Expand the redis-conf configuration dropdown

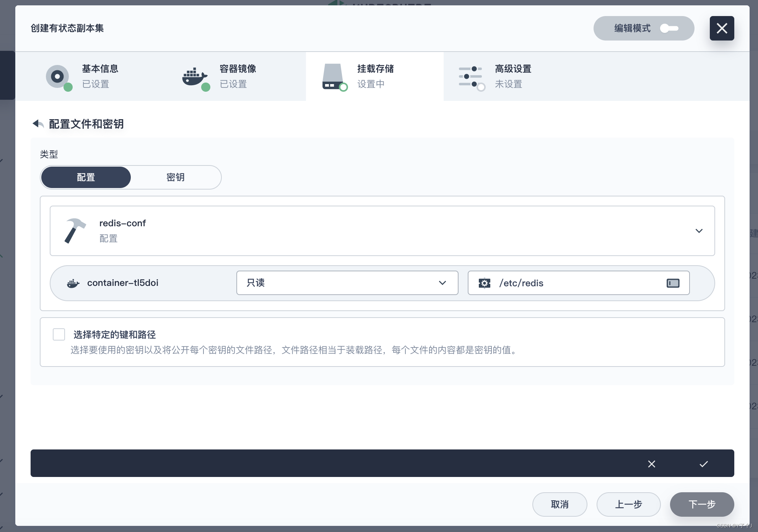[x=382, y=231]
